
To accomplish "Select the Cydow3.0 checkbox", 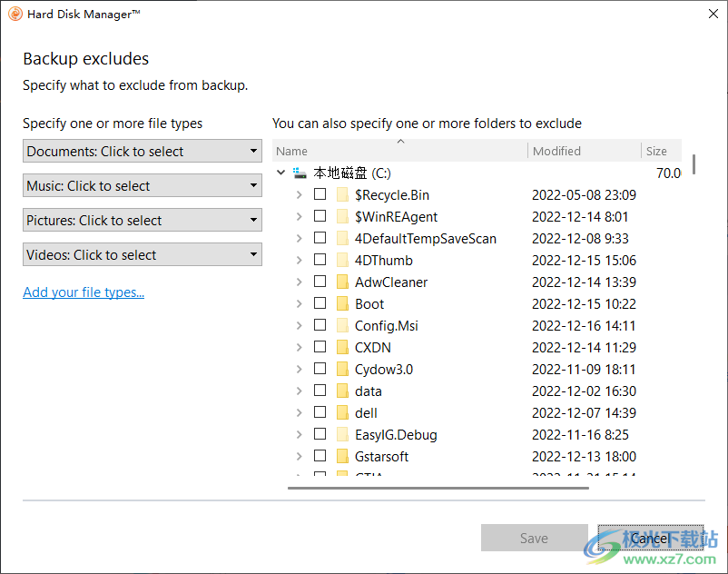I will tap(320, 369).
